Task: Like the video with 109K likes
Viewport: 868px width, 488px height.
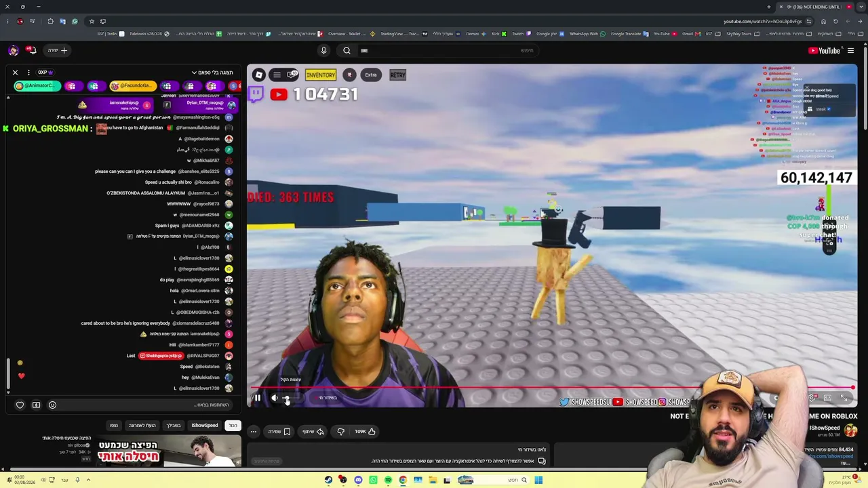Action: 365,432
